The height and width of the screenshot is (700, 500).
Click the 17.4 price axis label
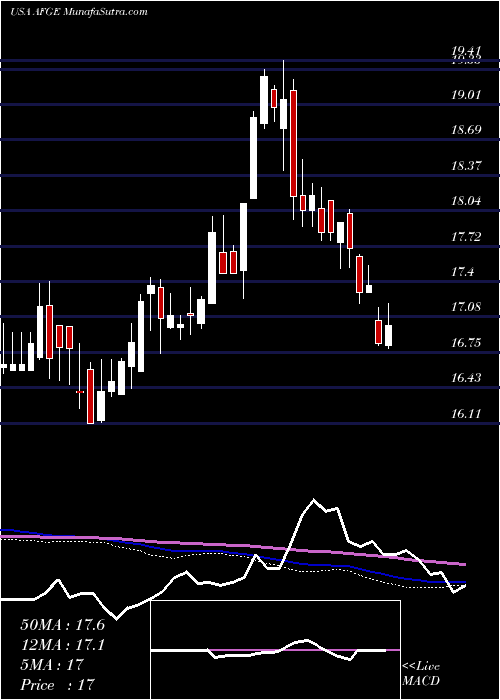tap(463, 271)
